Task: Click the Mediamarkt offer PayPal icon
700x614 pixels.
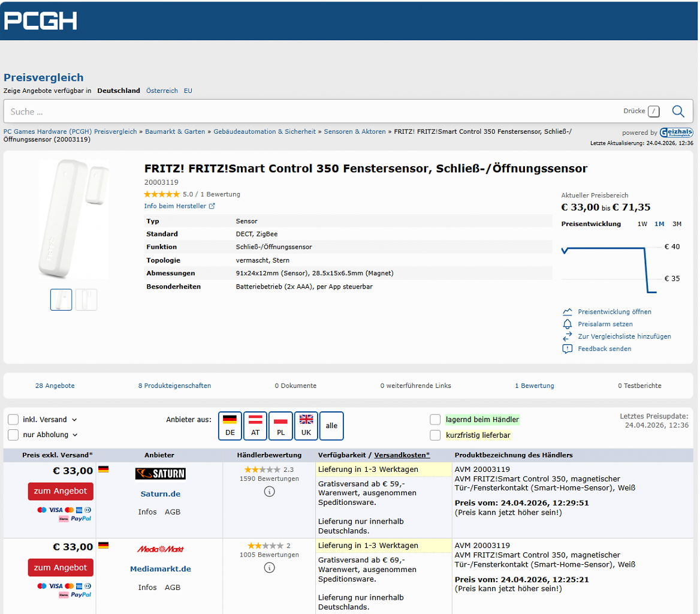Action: tap(81, 595)
